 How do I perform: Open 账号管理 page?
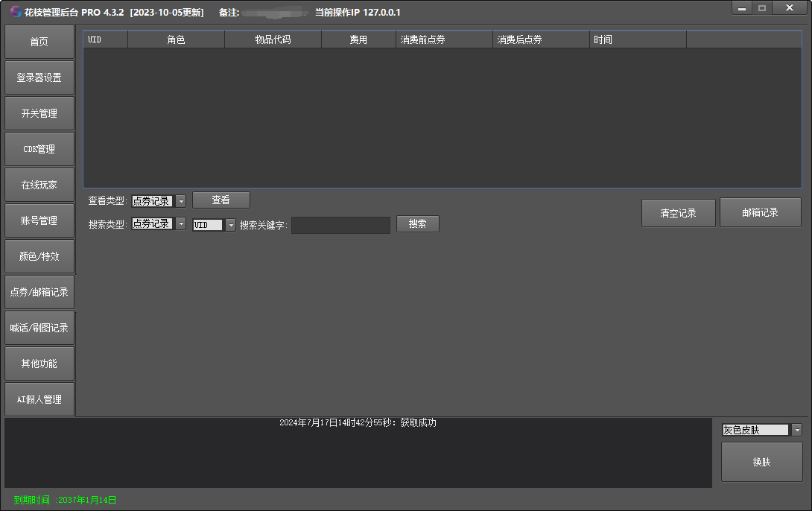39,220
